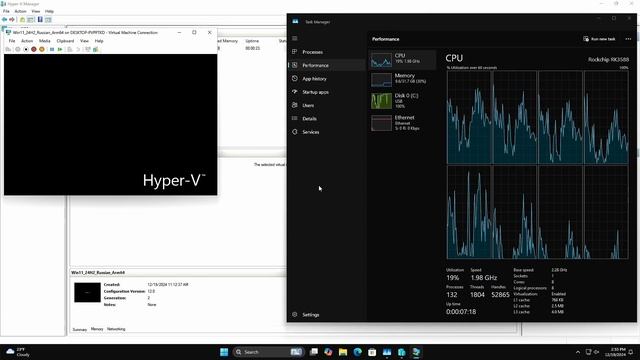Click the VM preview thumbnail in Hyper-V details
The height and width of the screenshot is (360, 640).
tap(87, 292)
